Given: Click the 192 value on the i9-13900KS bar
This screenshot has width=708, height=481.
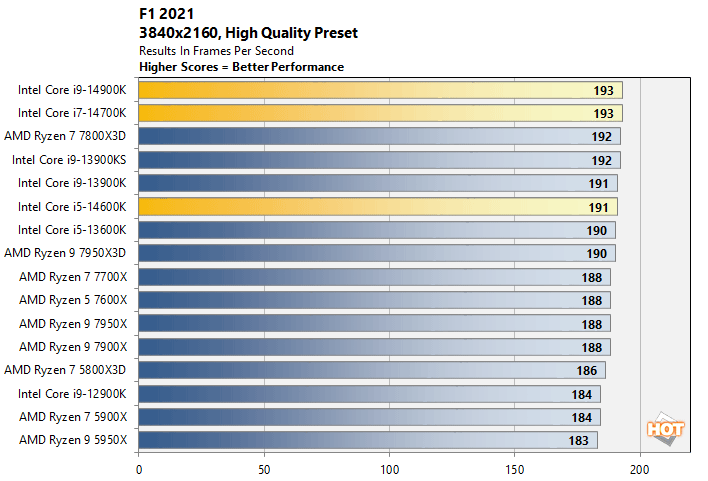Looking at the screenshot, I should tap(601, 161).
